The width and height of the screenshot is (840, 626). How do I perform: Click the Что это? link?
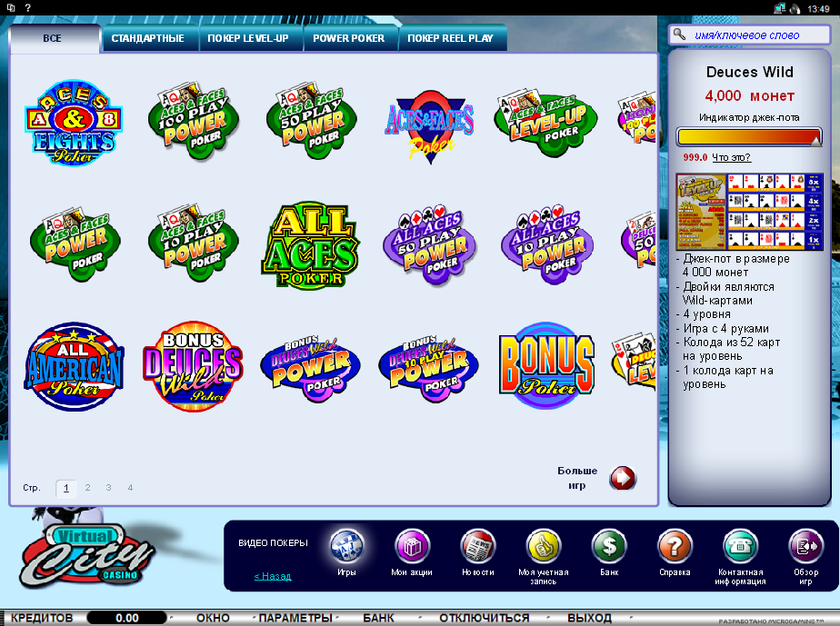point(731,157)
